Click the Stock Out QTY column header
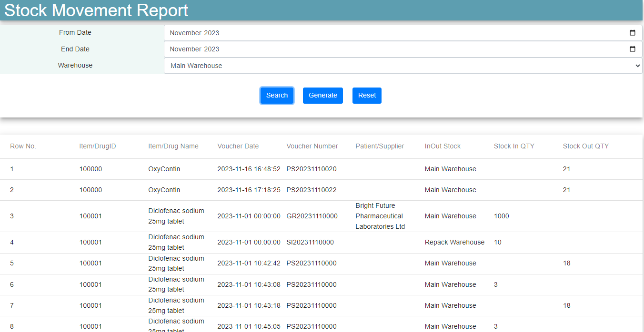 586,146
